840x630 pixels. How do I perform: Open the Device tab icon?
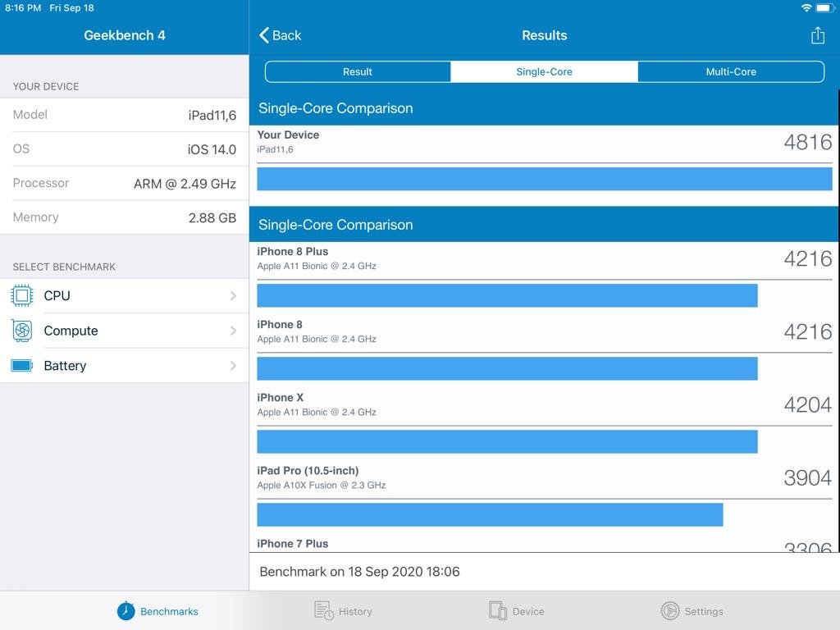click(x=498, y=610)
